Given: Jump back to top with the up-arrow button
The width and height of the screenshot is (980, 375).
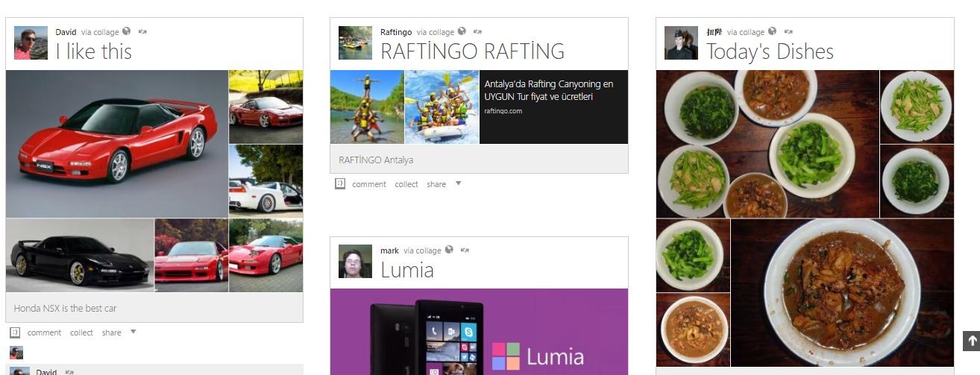Looking at the screenshot, I should point(971,341).
